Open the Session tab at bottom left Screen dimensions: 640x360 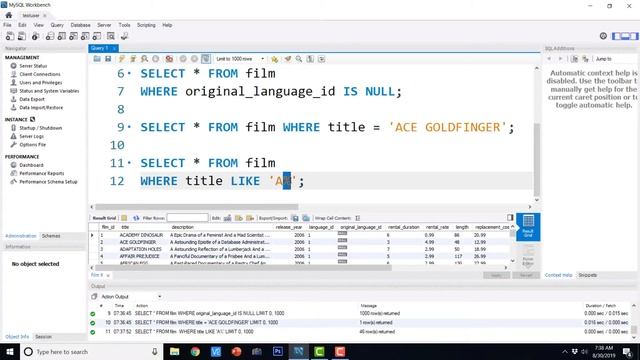[x=43, y=337]
